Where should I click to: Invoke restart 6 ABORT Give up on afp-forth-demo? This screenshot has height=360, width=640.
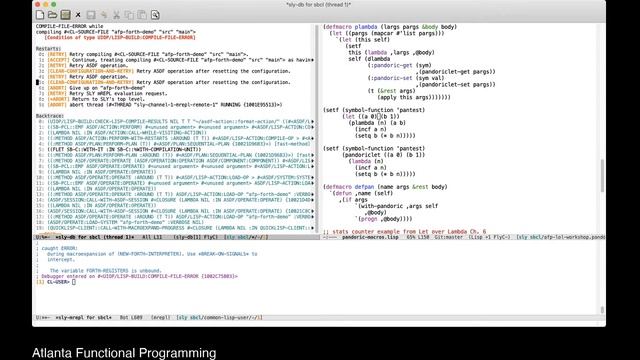point(92,88)
